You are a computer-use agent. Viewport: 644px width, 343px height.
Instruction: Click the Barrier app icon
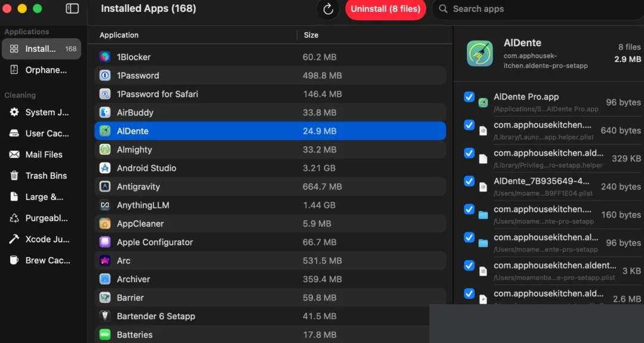pos(105,298)
